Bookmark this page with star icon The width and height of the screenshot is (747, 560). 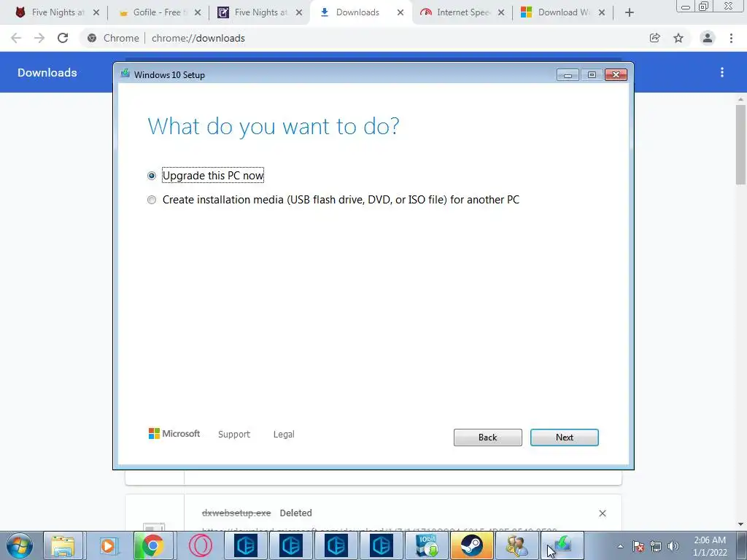click(678, 38)
